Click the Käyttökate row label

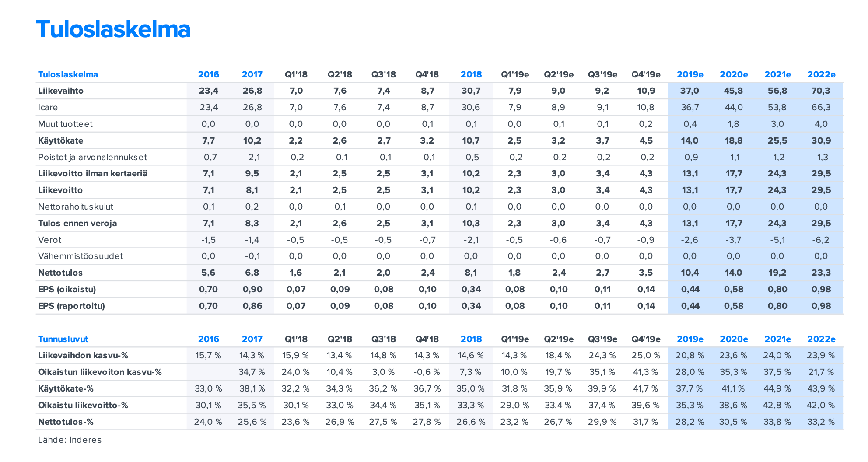(60, 140)
